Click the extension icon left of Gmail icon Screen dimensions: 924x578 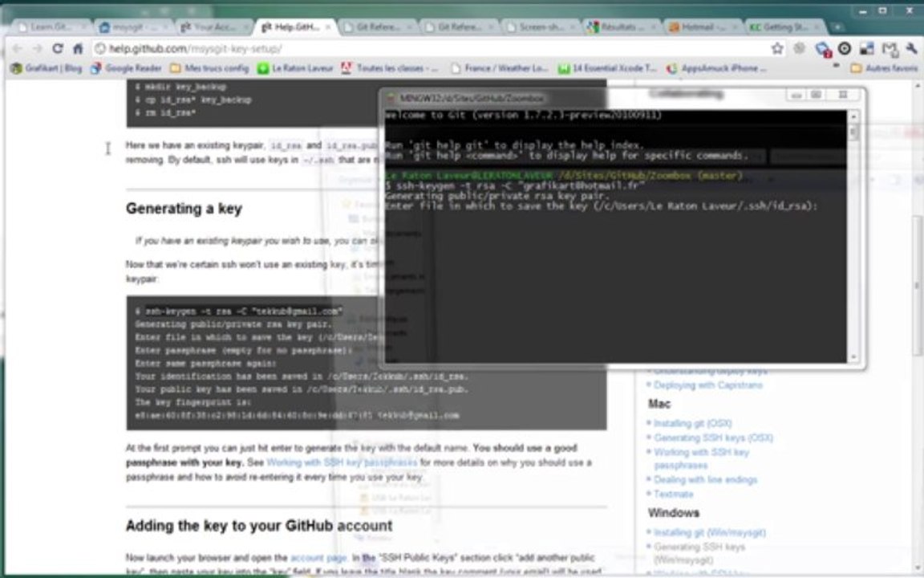click(x=867, y=49)
